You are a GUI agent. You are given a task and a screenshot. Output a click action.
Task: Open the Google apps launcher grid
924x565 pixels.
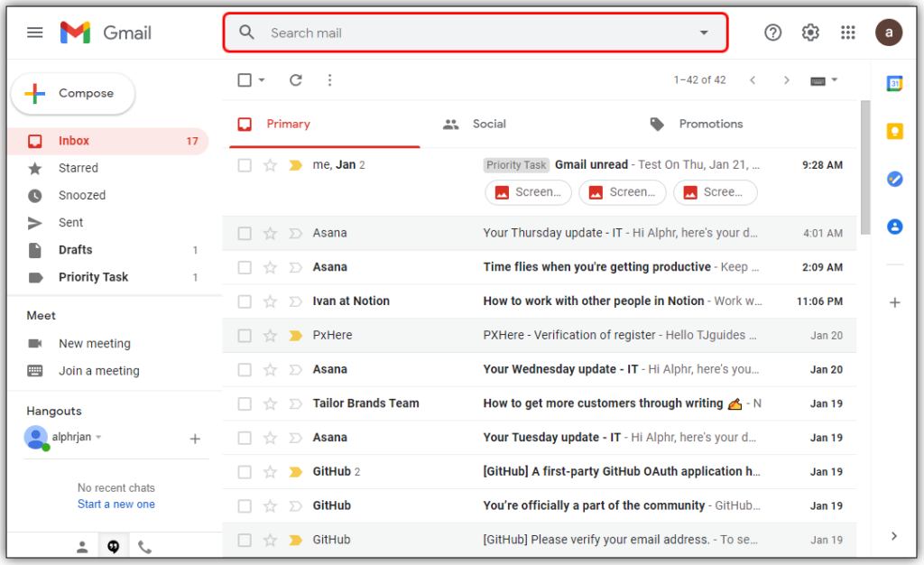[847, 32]
